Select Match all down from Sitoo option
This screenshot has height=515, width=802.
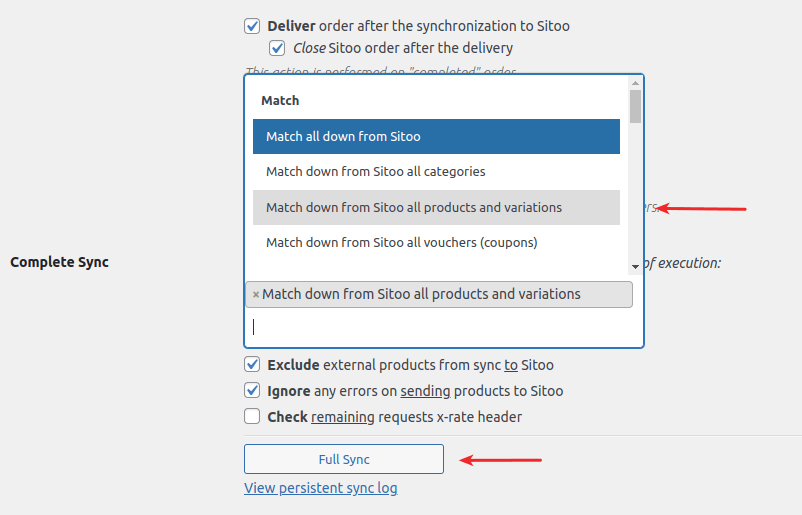(x=436, y=137)
